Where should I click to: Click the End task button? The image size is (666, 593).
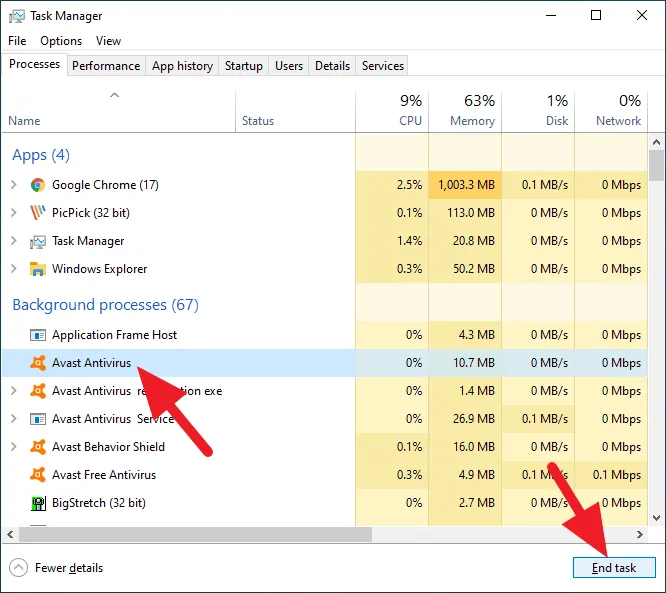coord(614,568)
